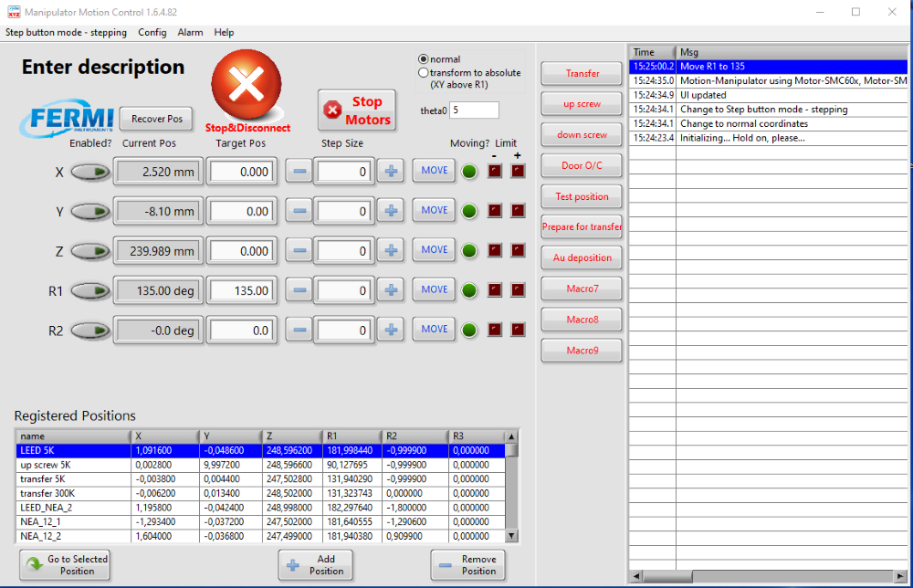Open the Alarm menu
This screenshot has width=913, height=588.
190,32
